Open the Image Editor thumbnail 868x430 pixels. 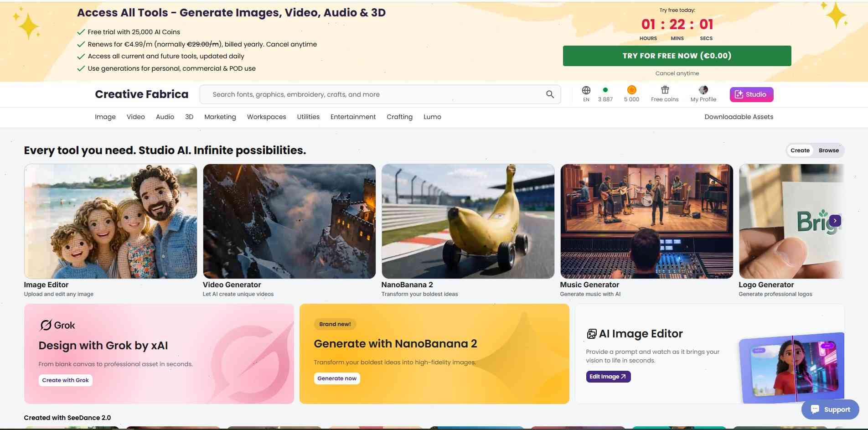point(110,221)
